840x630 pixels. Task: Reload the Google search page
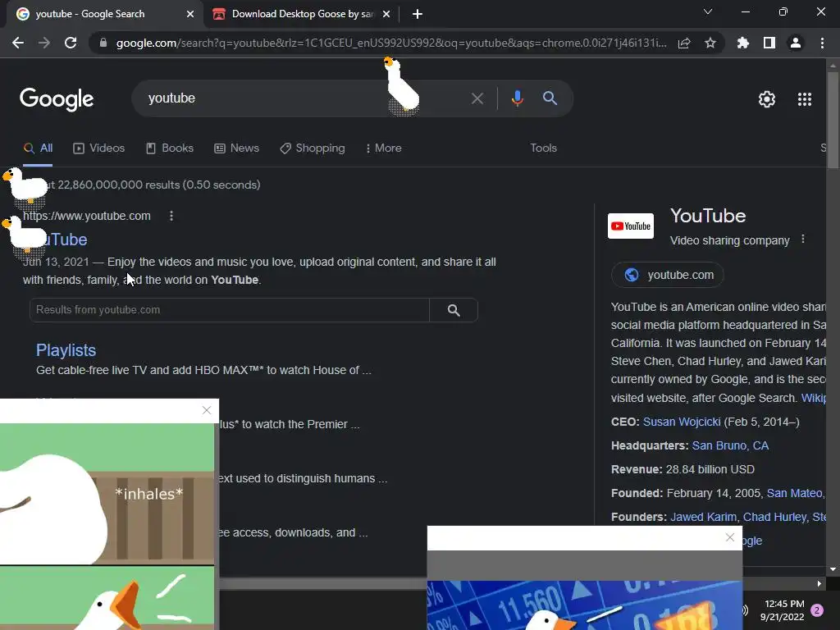tap(71, 43)
